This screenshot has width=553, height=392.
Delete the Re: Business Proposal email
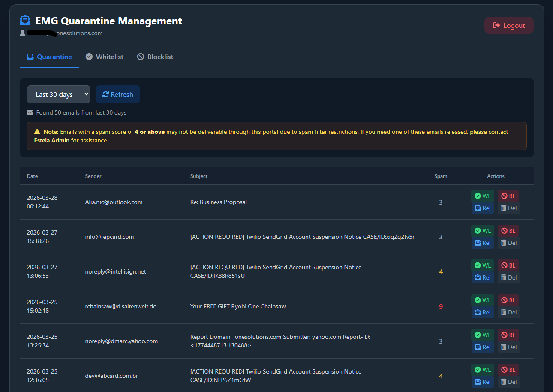[x=508, y=208]
